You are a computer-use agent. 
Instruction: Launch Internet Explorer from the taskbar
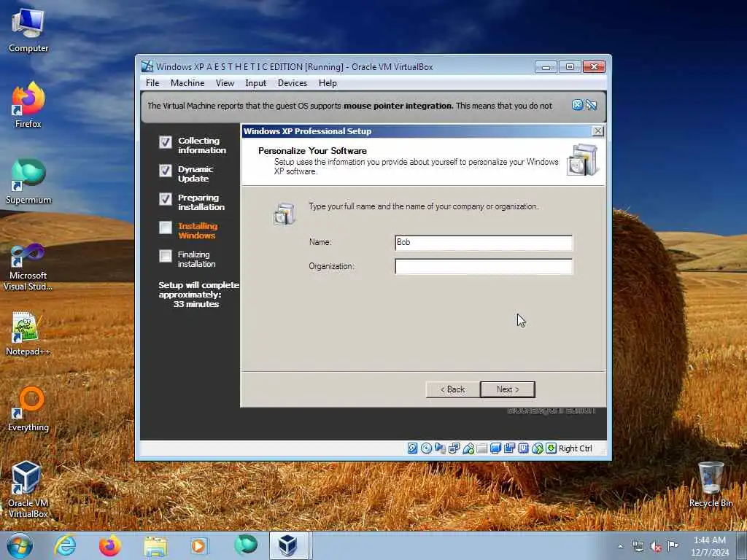[x=65, y=545]
